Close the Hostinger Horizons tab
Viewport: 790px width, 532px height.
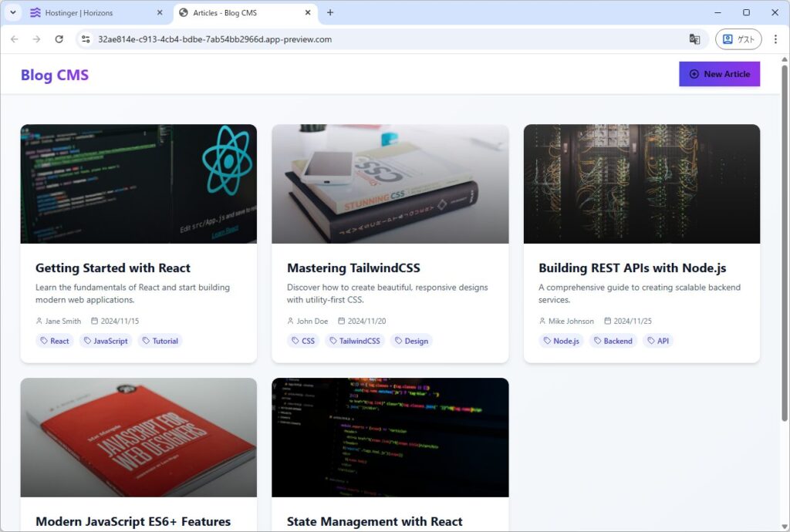click(x=160, y=13)
